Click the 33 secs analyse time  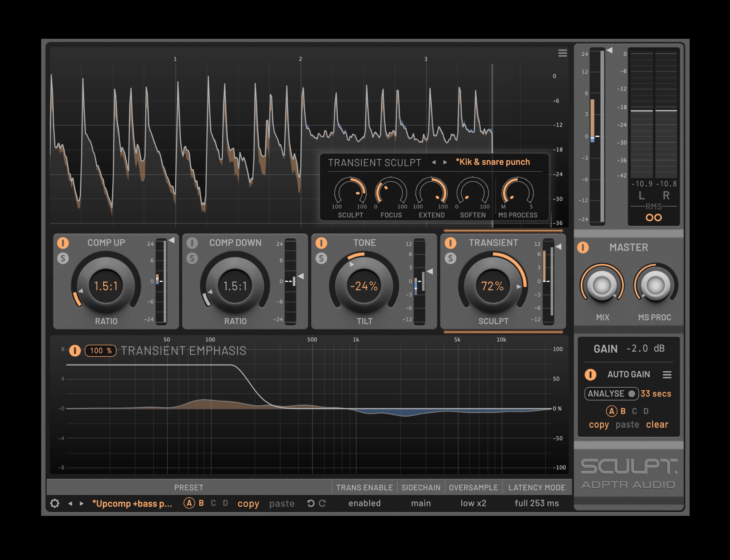click(x=655, y=394)
